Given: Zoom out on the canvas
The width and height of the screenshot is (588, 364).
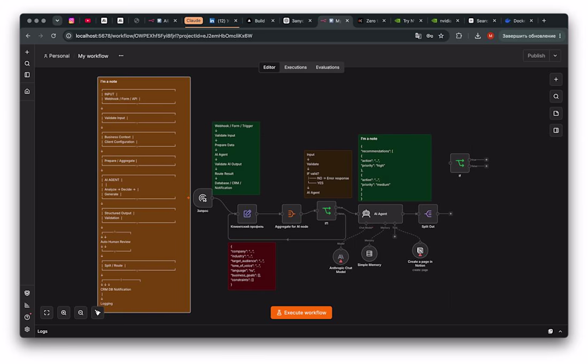Looking at the screenshot, I should (81, 313).
